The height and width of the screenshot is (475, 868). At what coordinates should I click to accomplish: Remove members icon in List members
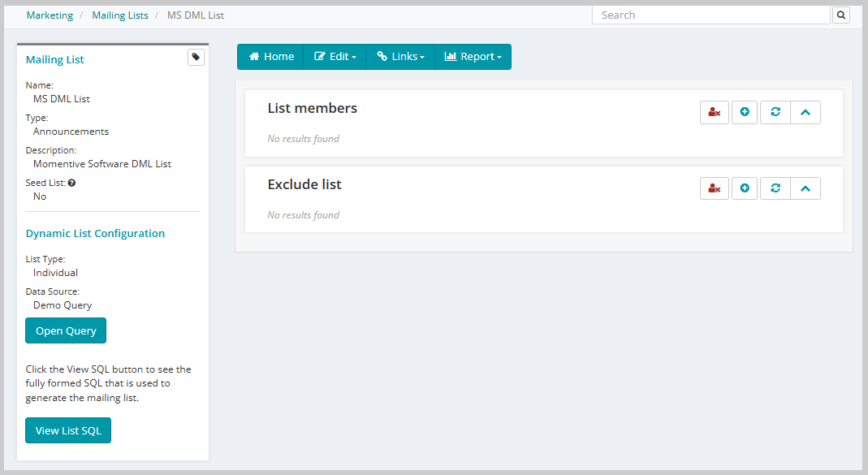[714, 112]
